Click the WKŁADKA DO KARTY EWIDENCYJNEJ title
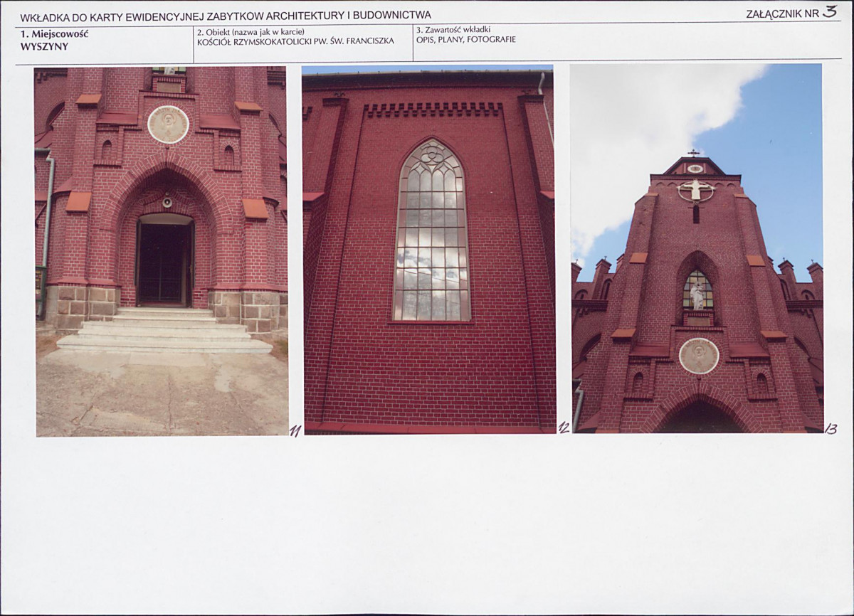 (x=226, y=16)
